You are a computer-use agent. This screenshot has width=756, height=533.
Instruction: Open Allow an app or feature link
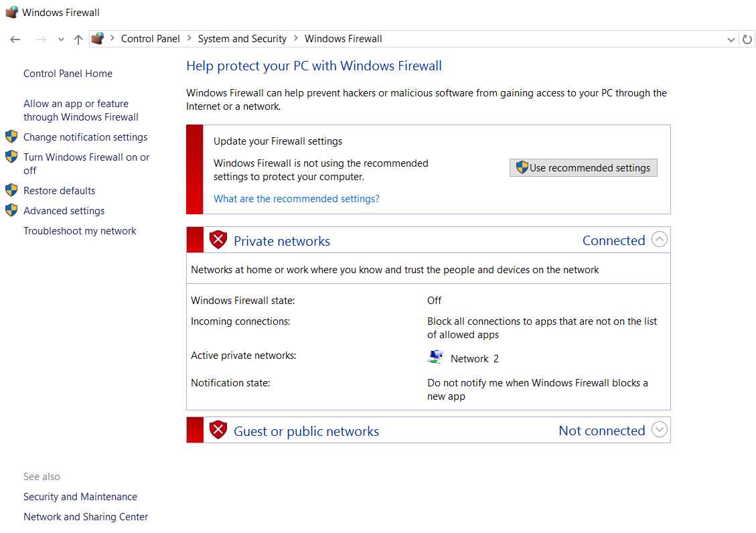(81, 110)
